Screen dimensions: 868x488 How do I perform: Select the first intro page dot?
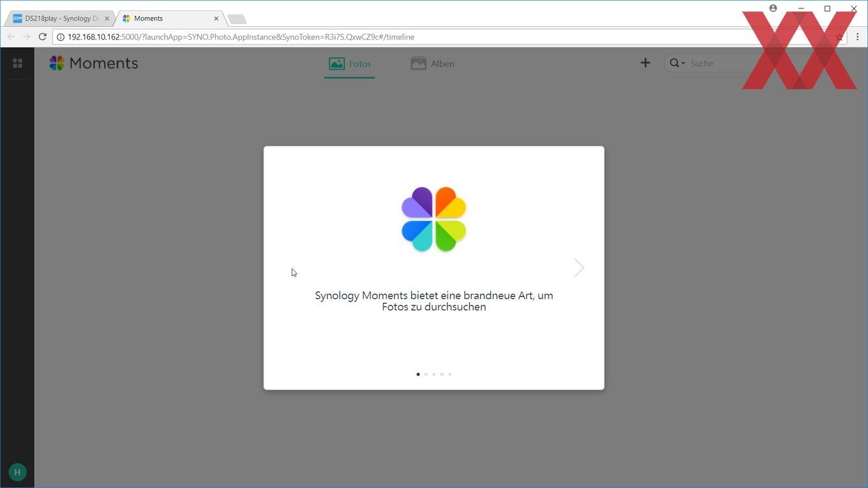(418, 374)
